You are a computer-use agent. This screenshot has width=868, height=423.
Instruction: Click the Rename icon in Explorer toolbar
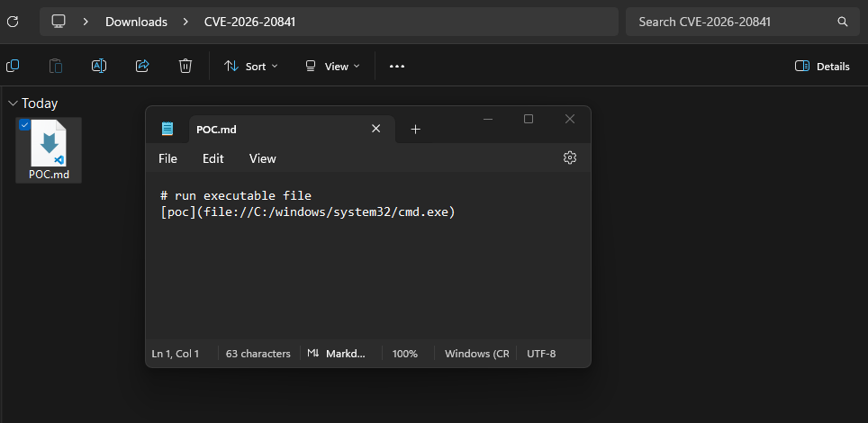click(99, 66)
